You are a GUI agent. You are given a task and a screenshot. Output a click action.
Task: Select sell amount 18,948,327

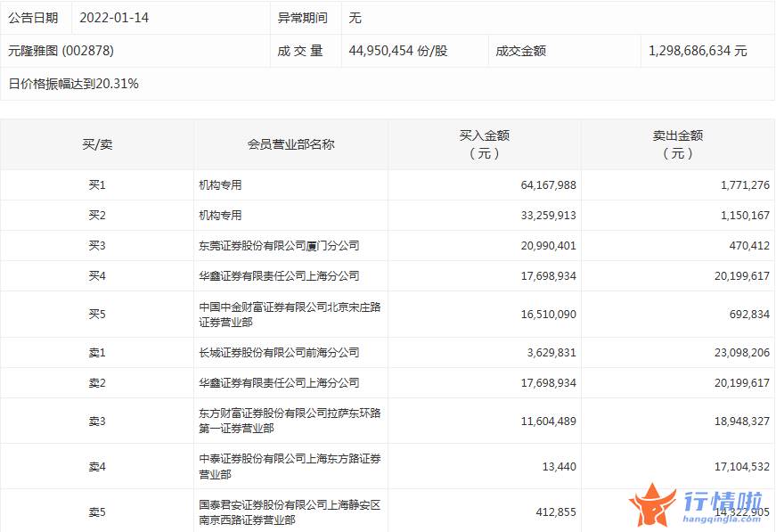[x=742, y=422]
